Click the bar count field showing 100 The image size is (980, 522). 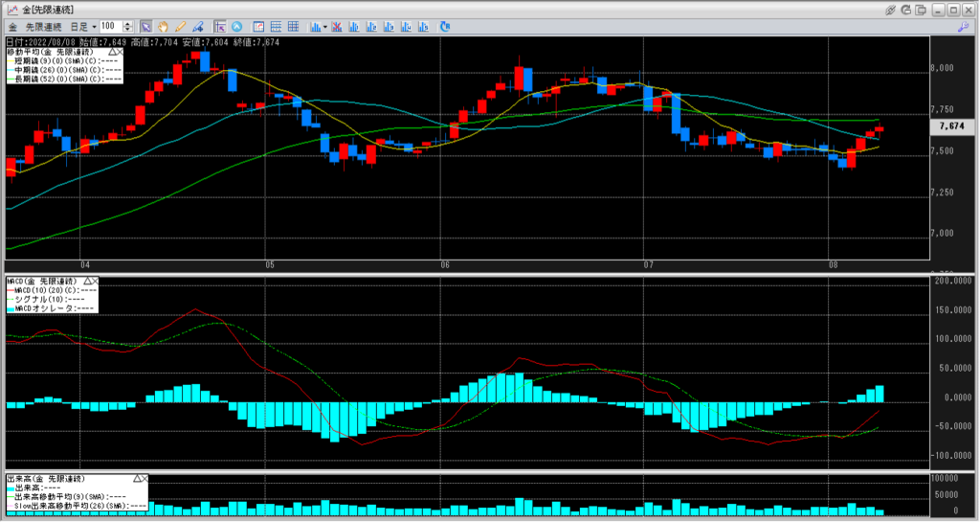point(108,26)
